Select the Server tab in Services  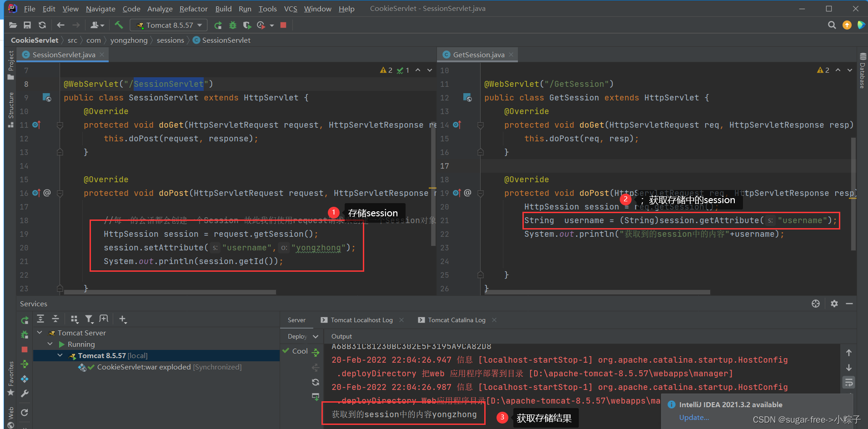(x=296, y=320)
